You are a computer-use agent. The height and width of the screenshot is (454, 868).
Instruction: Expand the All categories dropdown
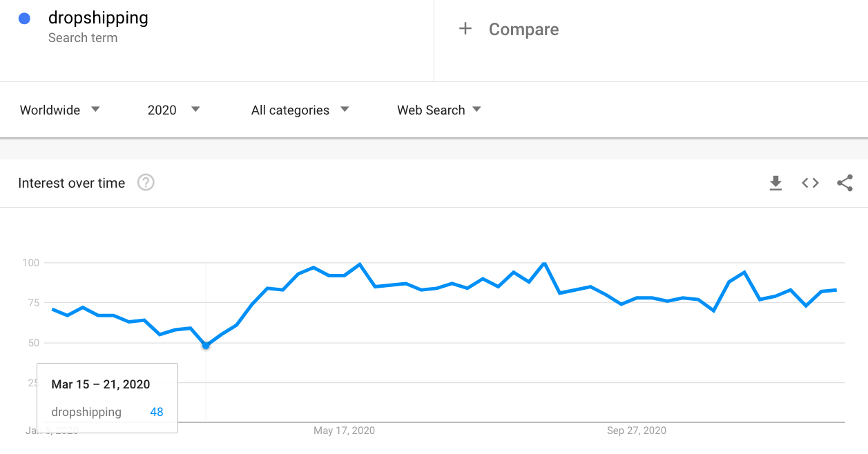coord(300,110)
